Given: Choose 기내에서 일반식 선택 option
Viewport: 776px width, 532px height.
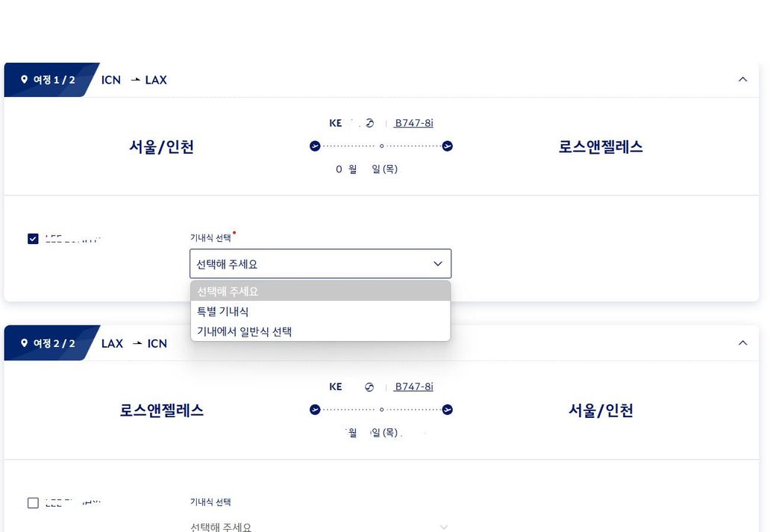Looking at the screenshot, I should [x=244, y=331].
